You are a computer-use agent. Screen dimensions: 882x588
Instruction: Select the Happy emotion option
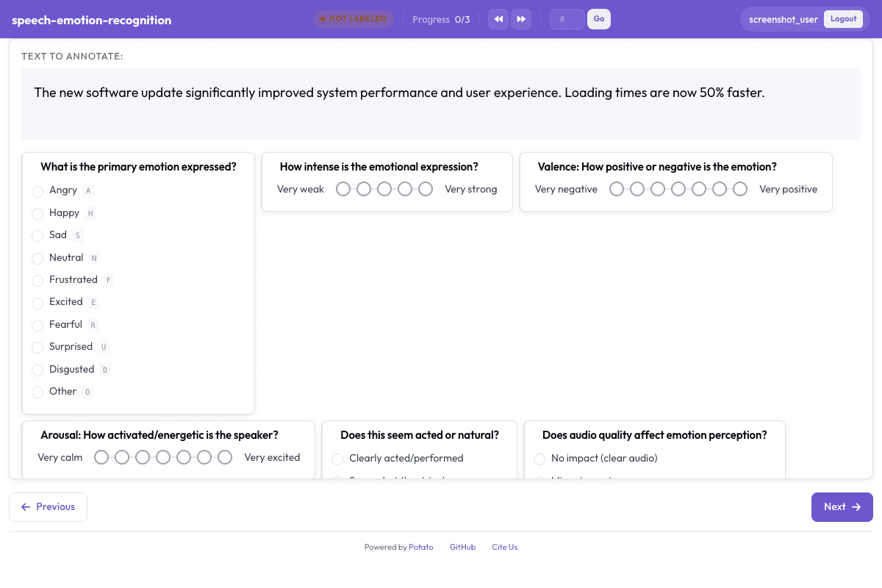coord(37,213)
